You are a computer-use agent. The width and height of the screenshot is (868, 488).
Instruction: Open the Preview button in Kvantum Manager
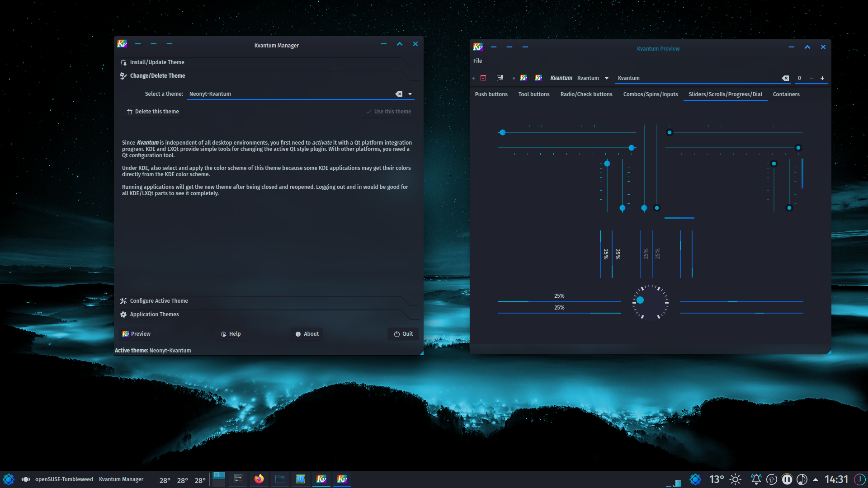(136, 334)
